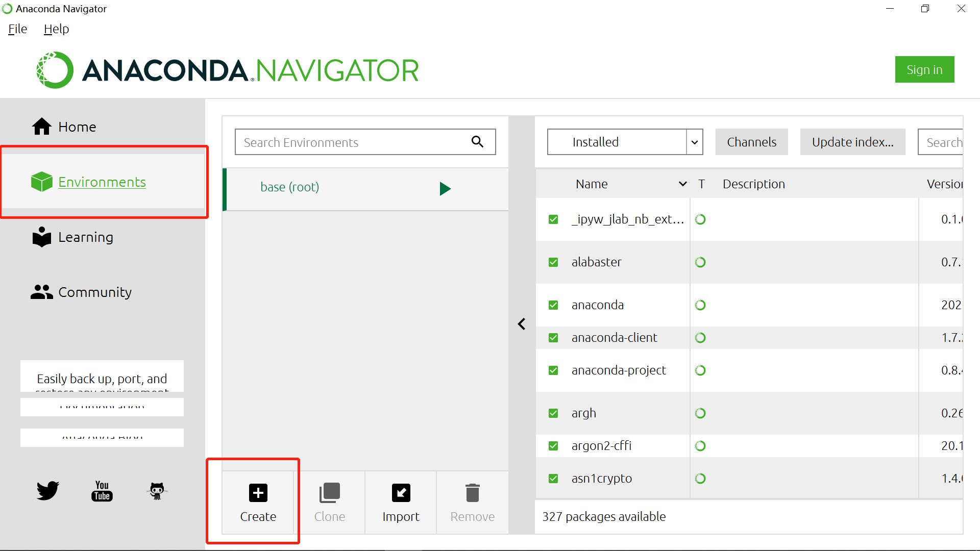The width and height of the screenshot is (980, 551).
Task: Open the File menu
Action: tap(17, 29)
